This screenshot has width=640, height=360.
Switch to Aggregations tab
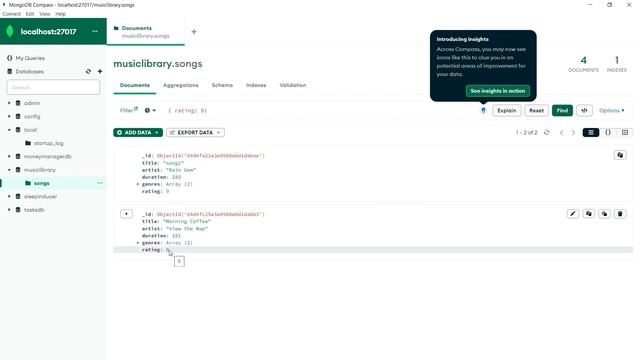pyautogui.click(x=180, y=85)
